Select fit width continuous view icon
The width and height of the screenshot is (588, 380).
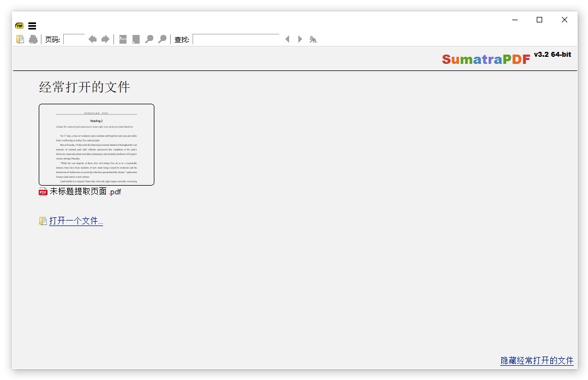pos(123,39)
